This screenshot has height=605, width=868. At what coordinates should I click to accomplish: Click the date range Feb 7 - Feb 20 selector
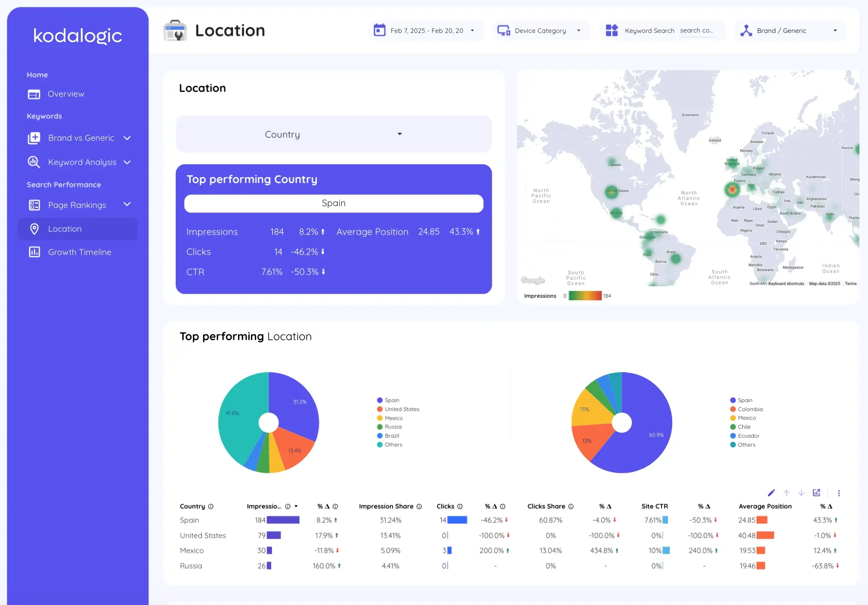(x=425, y=30)
